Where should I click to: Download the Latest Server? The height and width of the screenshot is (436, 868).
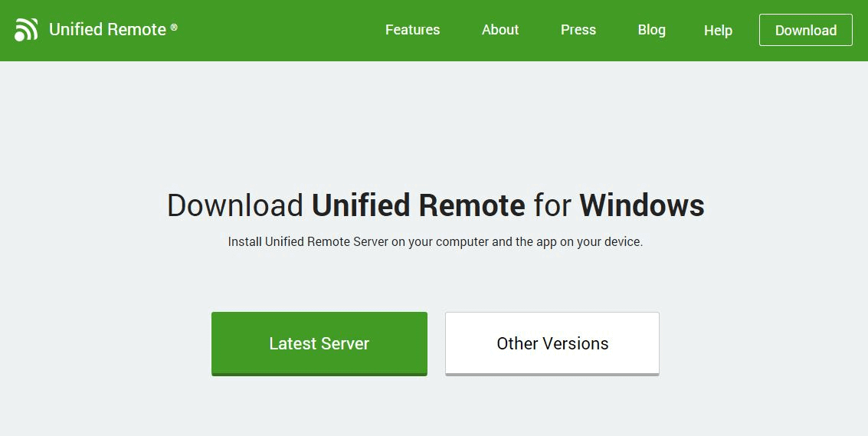pos(319,343)
